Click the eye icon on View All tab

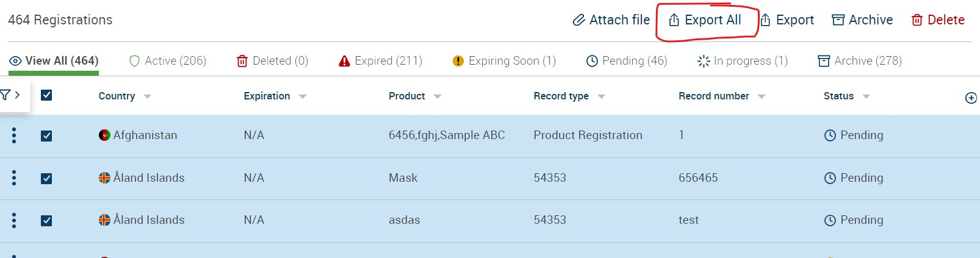coord(15,61)
